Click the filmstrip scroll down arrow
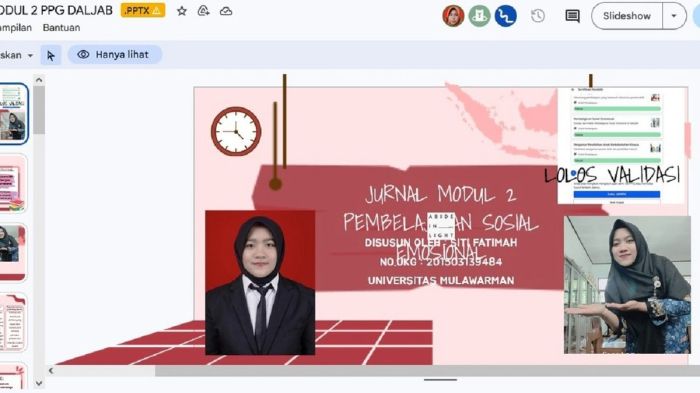Image resolution: width=700 pixels, height=393 pixels. 39,383
